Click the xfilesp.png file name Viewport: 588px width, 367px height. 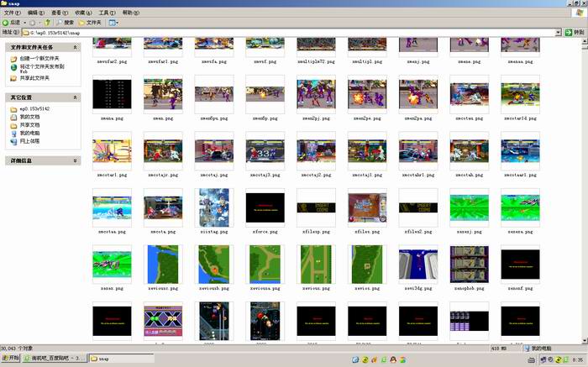pos(316,232)
